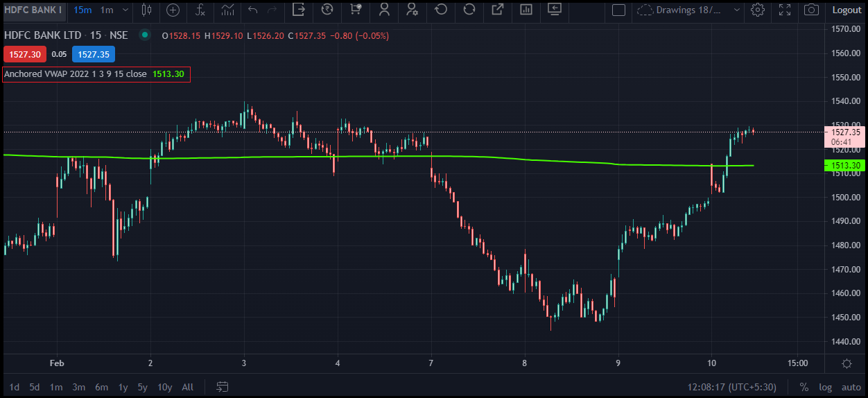Open chart settings gear icon
868x398 pixels.
(758, 10)
